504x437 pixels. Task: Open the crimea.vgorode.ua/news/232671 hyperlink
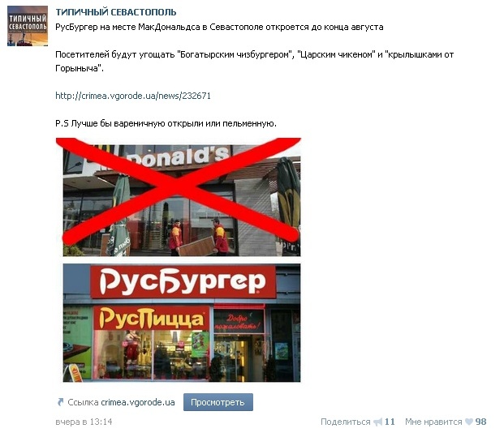pos(133,96)
